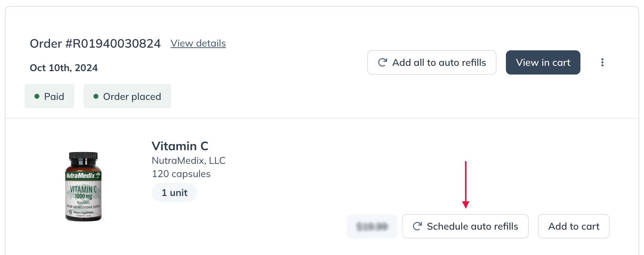Click Schedule auto refills button
The image size is (644, 255).
[x=465, y=226]
